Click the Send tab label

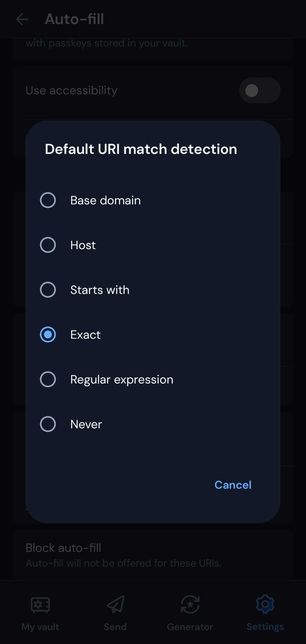click(x=115, y=627)
